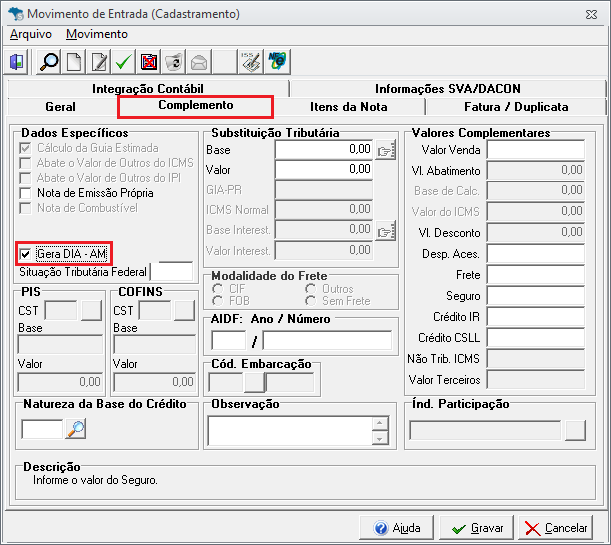Open the Arquivo menu
Image resolution: width=611 pixels, height=545 pixels.
click(x=31, y=34)
